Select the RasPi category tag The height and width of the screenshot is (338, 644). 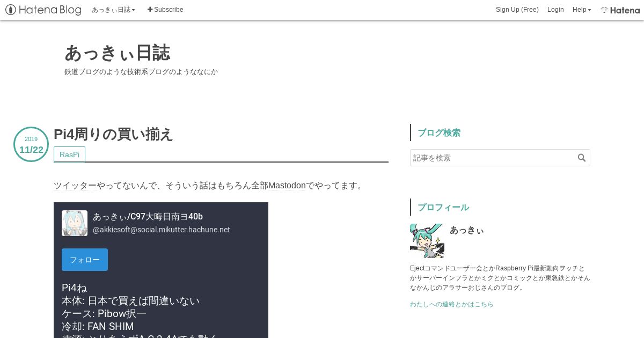click(x=69, y=155)
